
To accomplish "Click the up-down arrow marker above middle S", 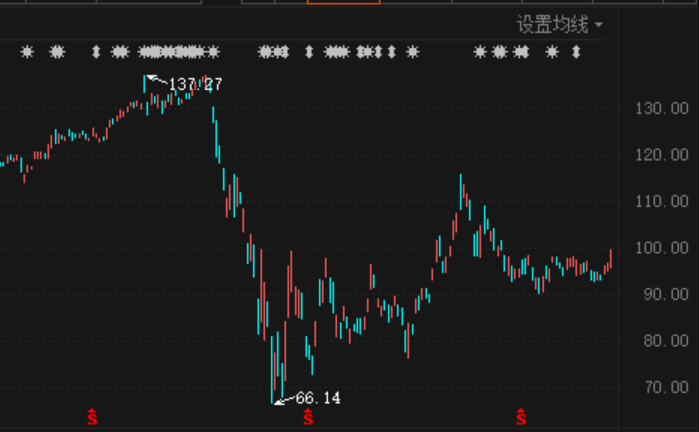I will (x=309, y=52).
